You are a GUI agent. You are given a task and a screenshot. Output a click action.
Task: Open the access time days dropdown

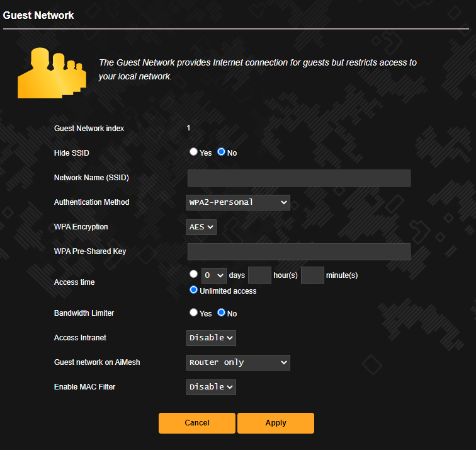[x=213, y=275]
